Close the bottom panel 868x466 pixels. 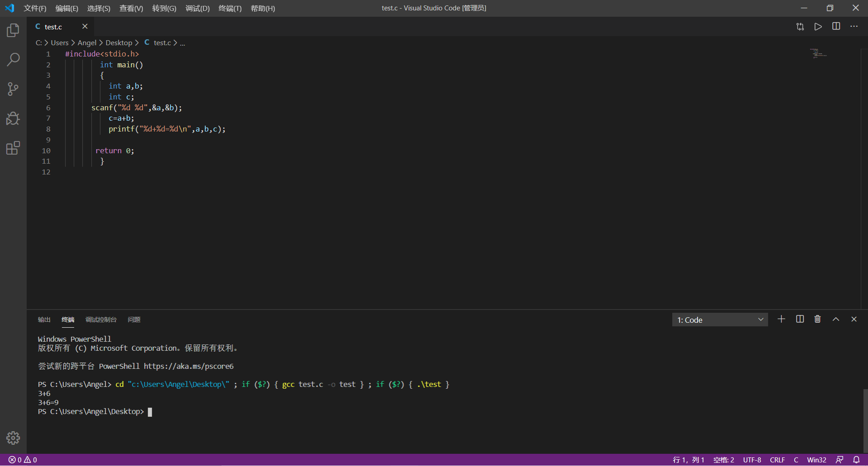854,319
